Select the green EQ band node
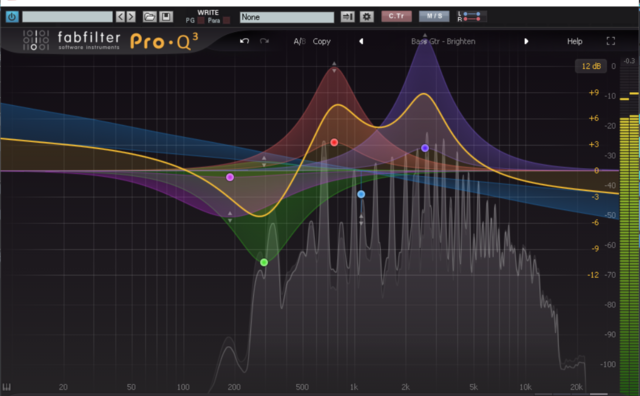 [x=264, y=262]
